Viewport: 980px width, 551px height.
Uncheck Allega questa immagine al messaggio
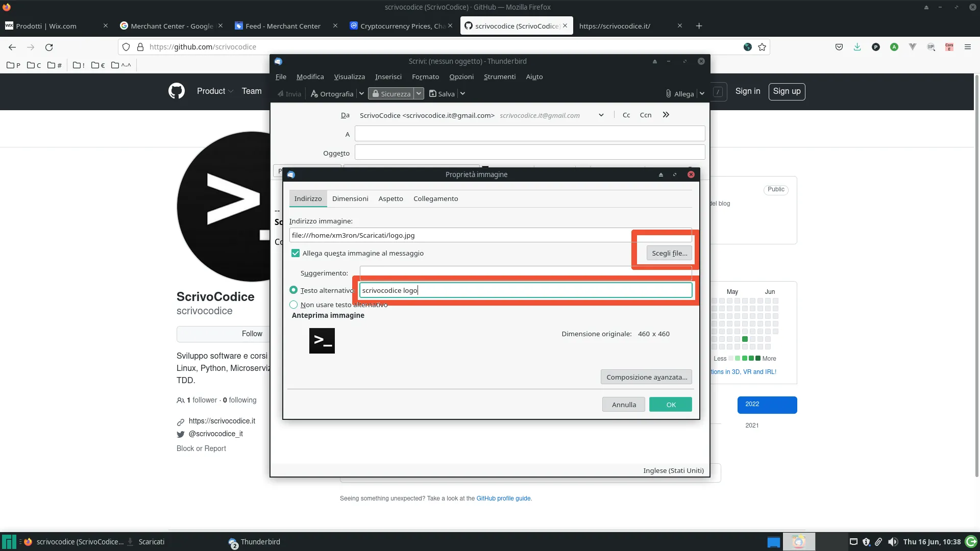pyautogui.click(x=296, y=253)
